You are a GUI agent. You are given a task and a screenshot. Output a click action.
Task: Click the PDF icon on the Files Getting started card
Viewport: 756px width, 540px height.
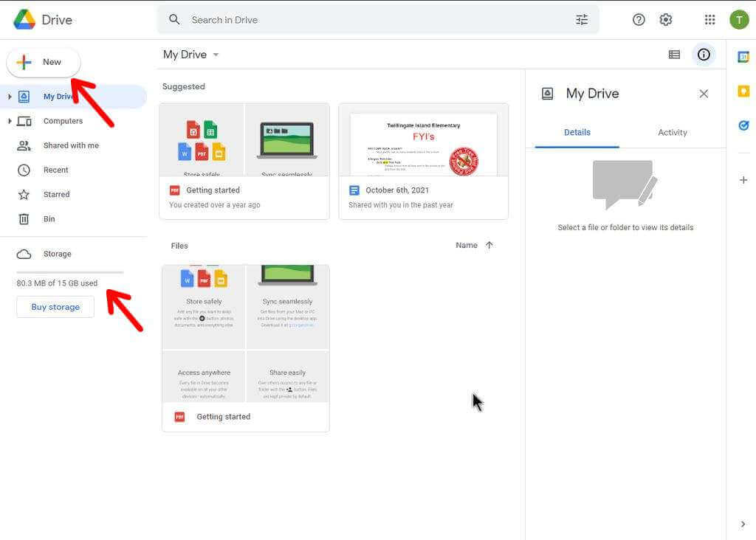(179, 417)
